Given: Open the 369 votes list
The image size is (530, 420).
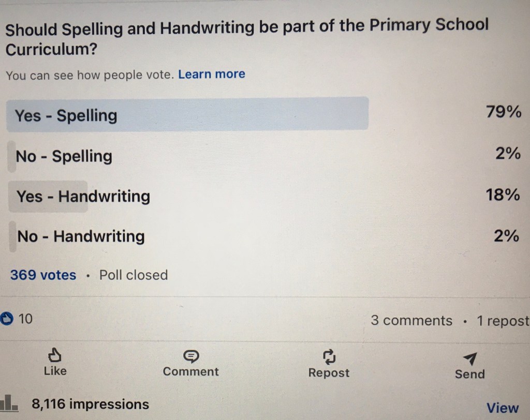Looking at the screenshot, I should [43, 275].
